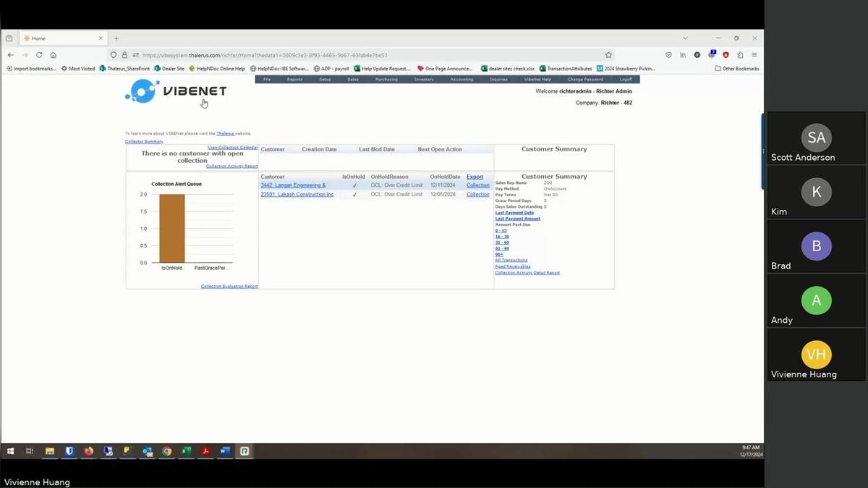Open Google Chrome from the taskbar
Image resolution: width=868 pixels, height=488 pixels.
point(166,451)
